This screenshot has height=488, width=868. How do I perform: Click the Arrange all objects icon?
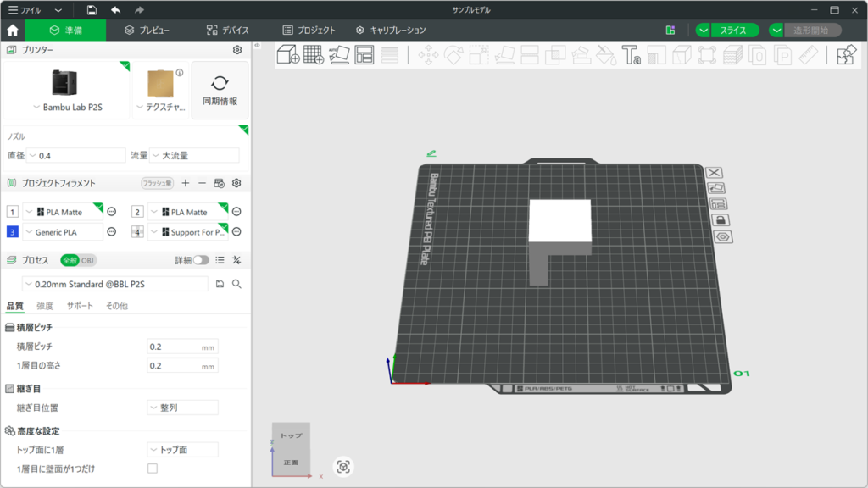tap(364, 55)
